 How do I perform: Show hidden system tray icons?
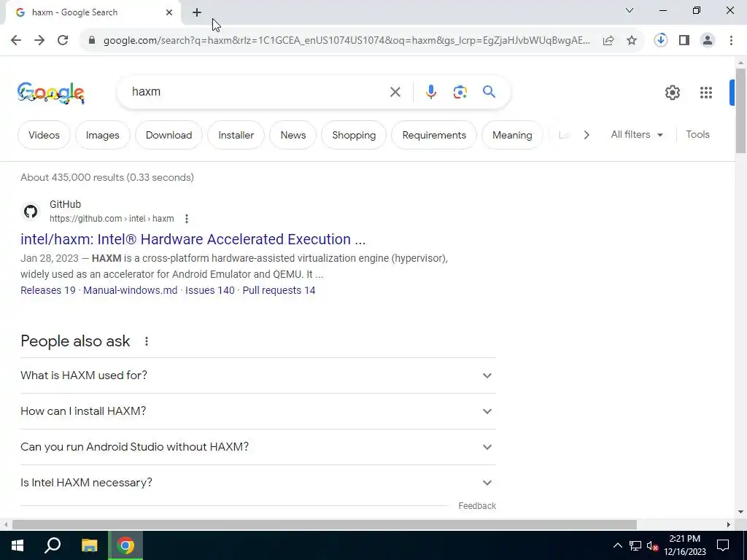pos(617,545)
